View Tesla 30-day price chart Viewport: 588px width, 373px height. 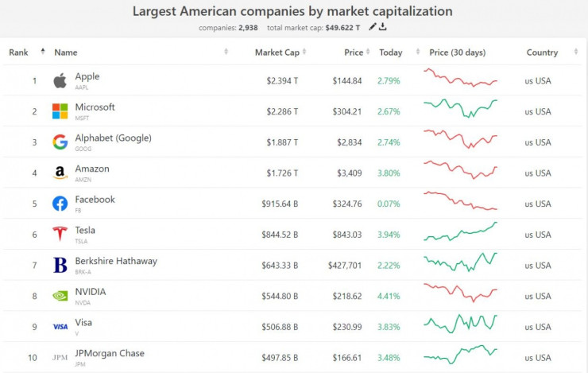click(461, 232)
